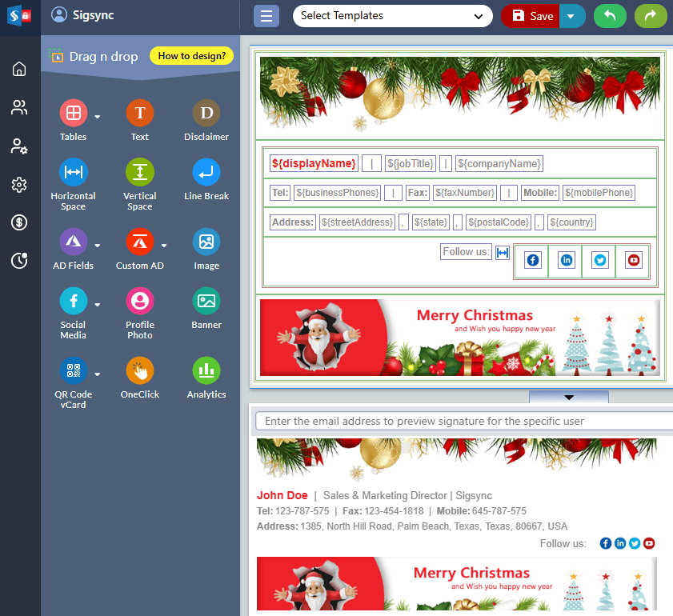Collapse the preview pane divider arrow
Image resolution: width=673 pixels, height=616 pixels.
point(569,397)
